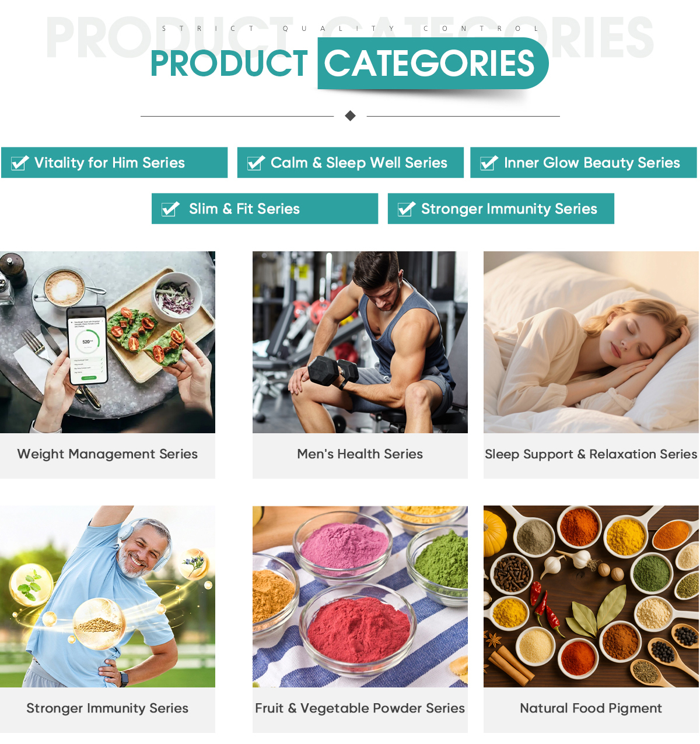View the sleeping woman photo
This screenshot has width=700, height=744.
(x=591, y=342)
